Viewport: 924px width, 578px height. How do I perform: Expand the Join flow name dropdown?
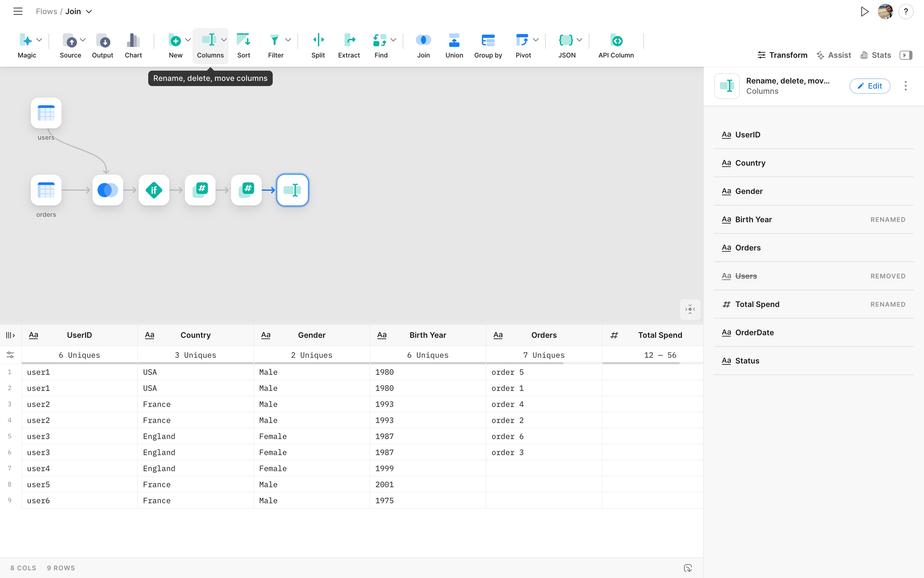pos(89,12)
